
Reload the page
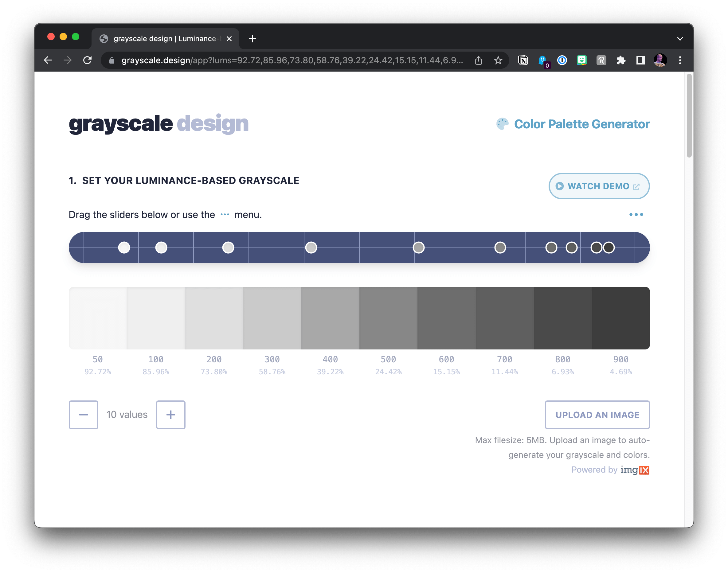click(88, 60)
